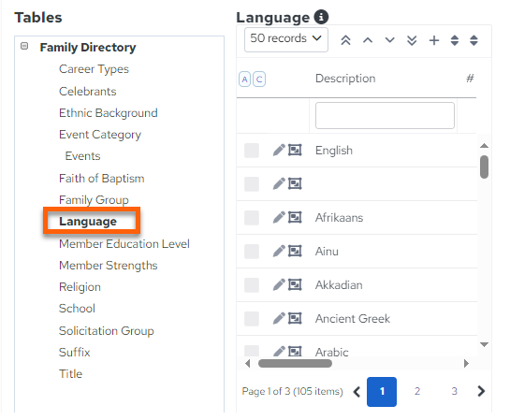
Task: Click the Language info icon
Action: (x=321, y=17)
